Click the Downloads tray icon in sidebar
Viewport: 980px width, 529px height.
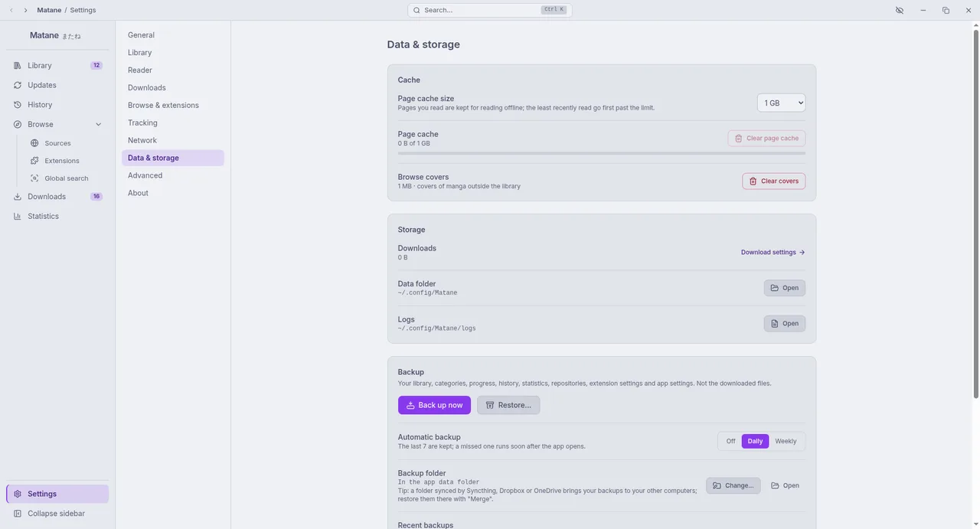pyautogui.click(x=18, y=197)
